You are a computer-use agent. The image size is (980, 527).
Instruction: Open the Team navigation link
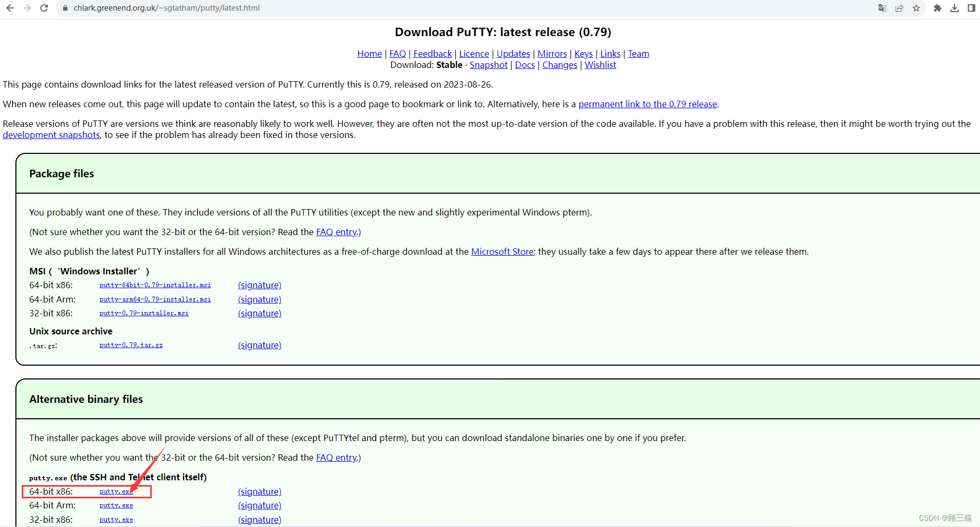[x=638, y=54]
